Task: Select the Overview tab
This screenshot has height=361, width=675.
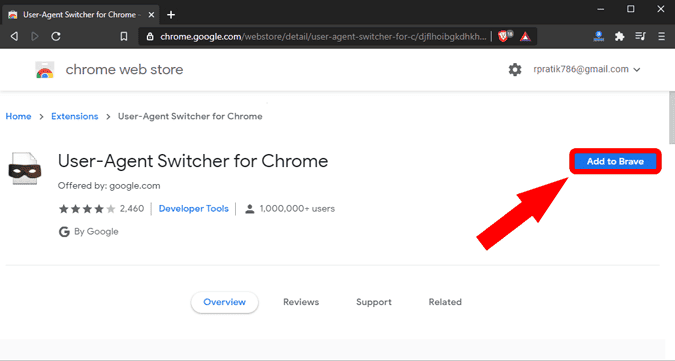Action: (x=224, y=302)
